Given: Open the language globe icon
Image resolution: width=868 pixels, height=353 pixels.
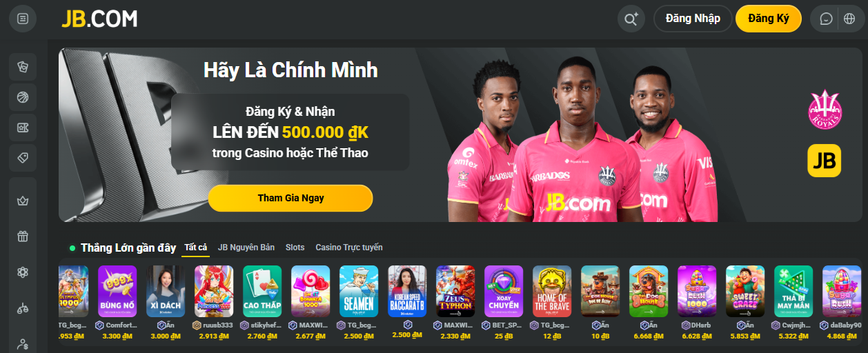Looking at the screenshot, I should 849,19.
